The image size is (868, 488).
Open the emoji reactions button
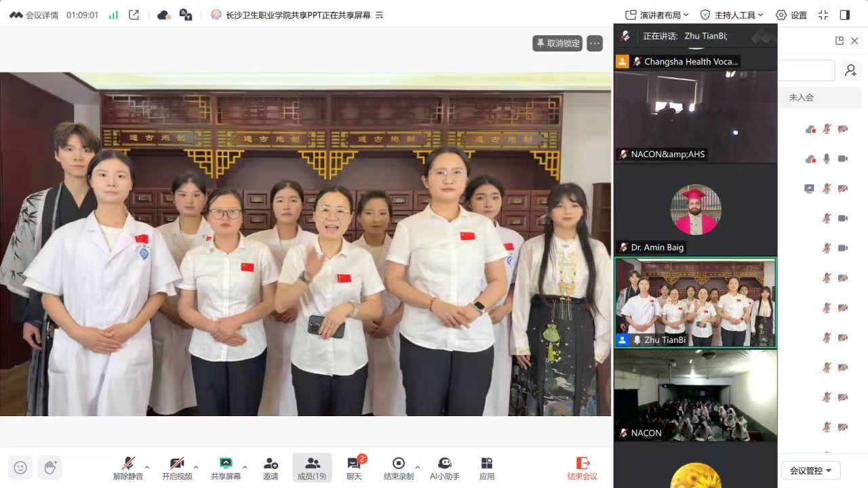(x=20, y=467)
